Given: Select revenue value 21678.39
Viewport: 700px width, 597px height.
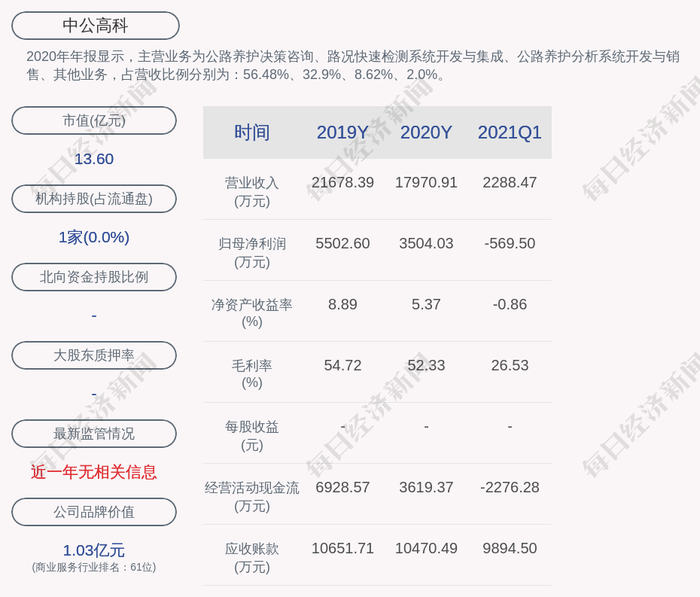Looking at the screenshot, I should [342, 183].
